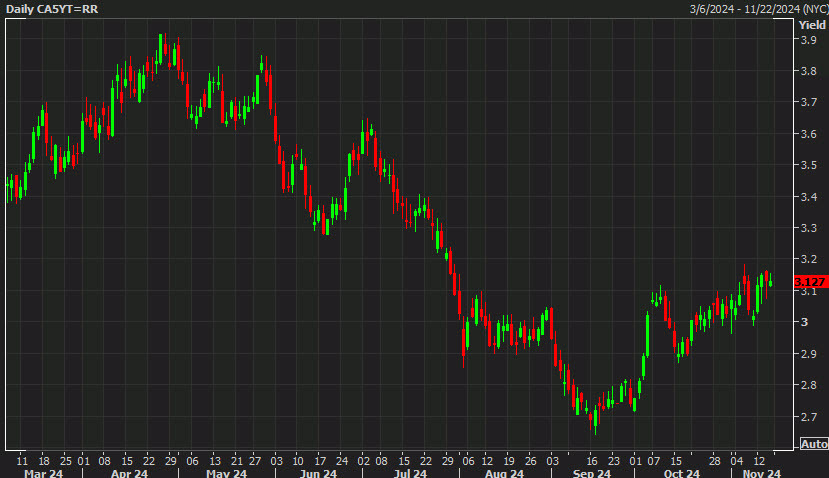Image resolution: width=829 pixels, height=478 pixels.
Task: Click the 3.3 yield axis label
Action: pyautogui.click(x=808, y=228)
